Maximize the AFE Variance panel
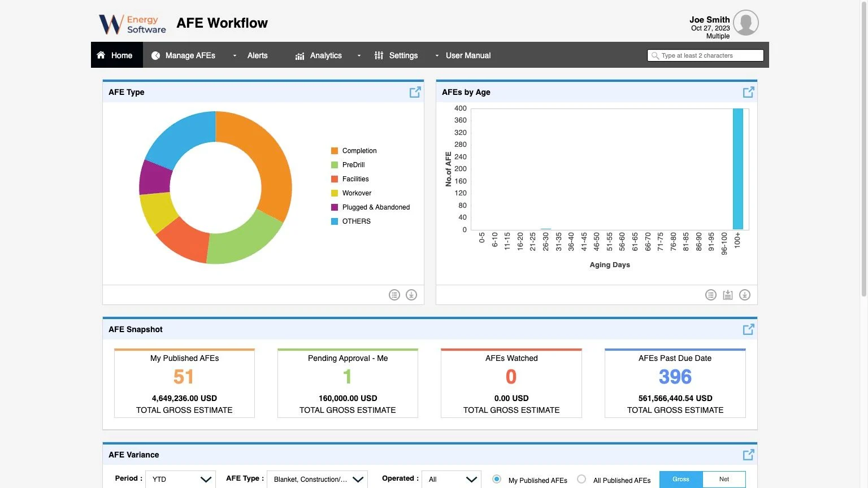The height and width of the screenshot is (488, 868). pyautogui.click(x=748, y=454)
